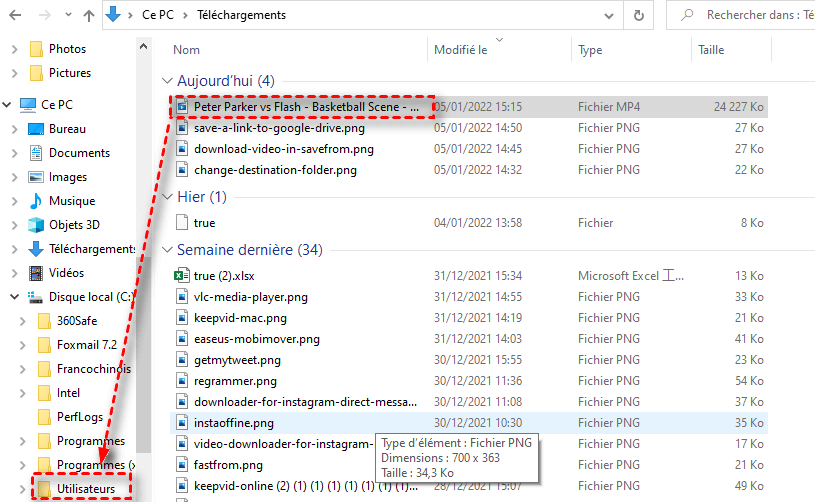Click the icon of fastfrom.png
The image size is (815, 502).
coord(181,465)
